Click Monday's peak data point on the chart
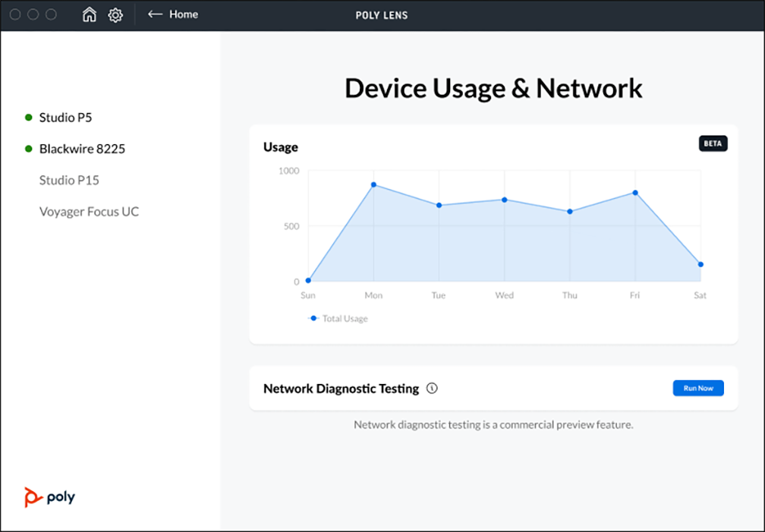765x532 pixels. coord(373,184)
